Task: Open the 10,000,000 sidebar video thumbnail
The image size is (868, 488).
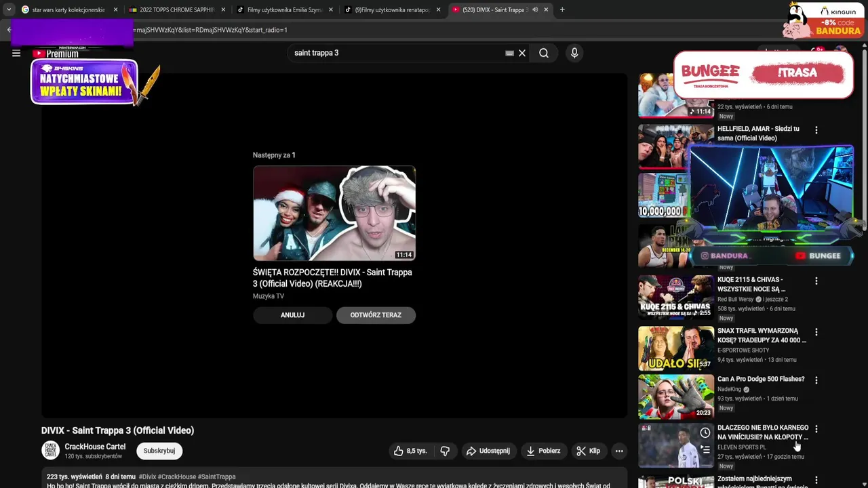Action: (663, 195)
